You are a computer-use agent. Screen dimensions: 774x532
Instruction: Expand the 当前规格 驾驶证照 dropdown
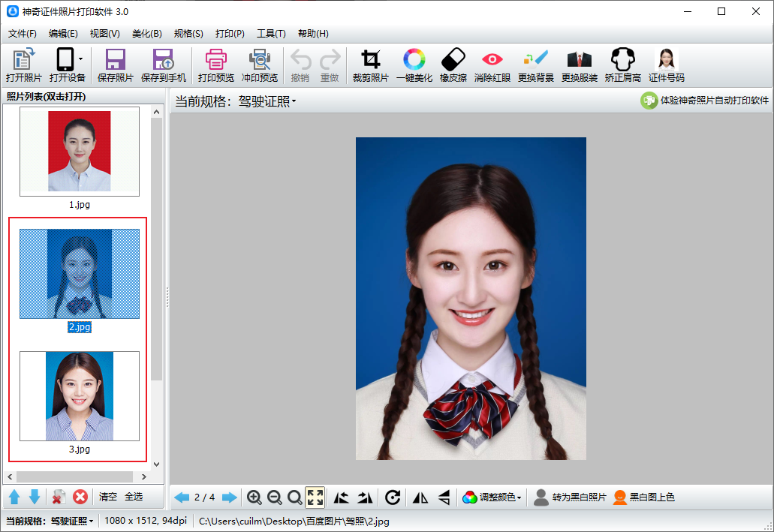pyautogui.click(x=267, y=101)
